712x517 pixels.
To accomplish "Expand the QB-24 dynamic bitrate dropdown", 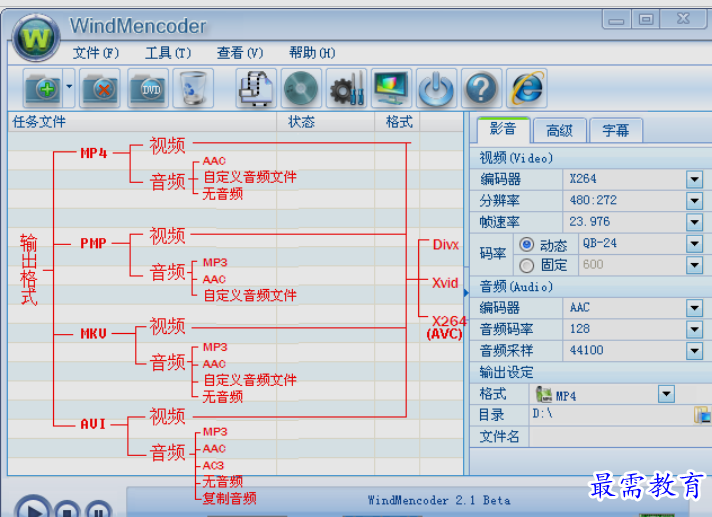I will click(694, 244).
